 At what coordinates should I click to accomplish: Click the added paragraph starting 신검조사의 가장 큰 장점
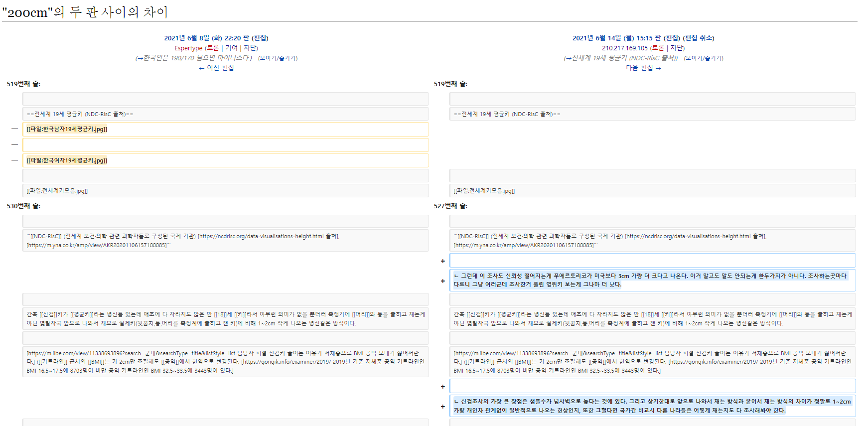652,406
